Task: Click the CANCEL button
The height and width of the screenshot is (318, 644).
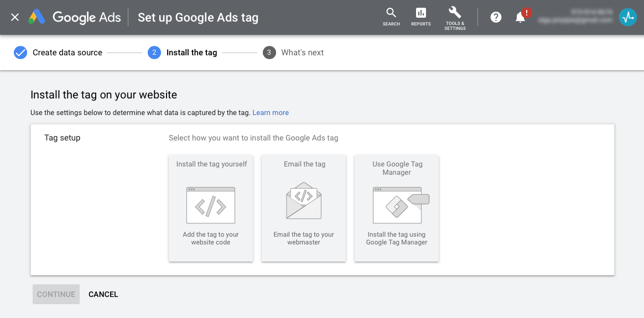Action: (103, 294)
